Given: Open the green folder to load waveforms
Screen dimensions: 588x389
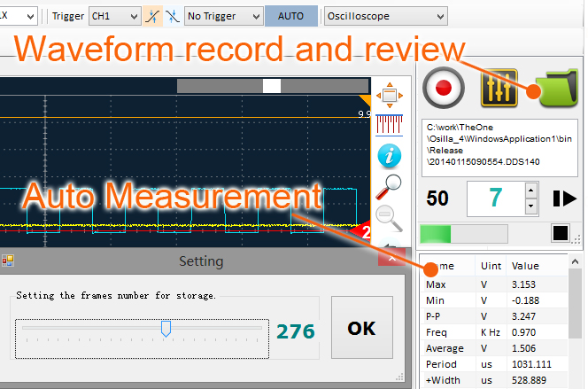Looking at the screenshot, I should point(554,88).
